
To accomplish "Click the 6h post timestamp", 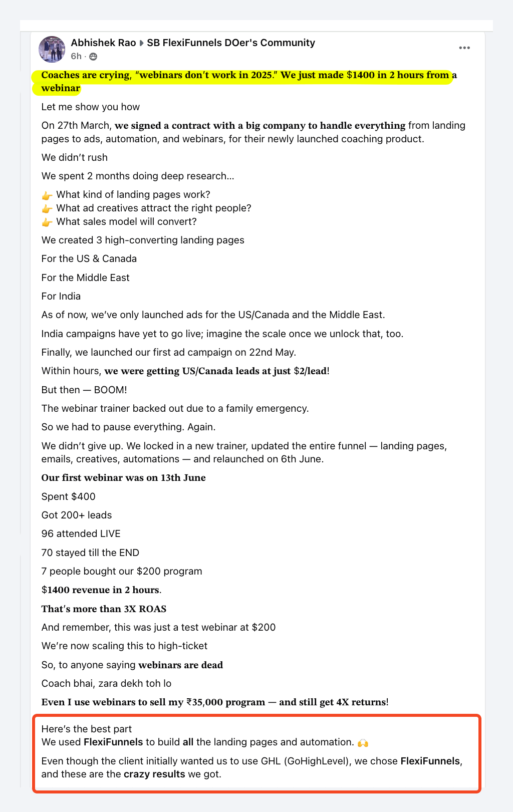I will click(x=76, y=56).
